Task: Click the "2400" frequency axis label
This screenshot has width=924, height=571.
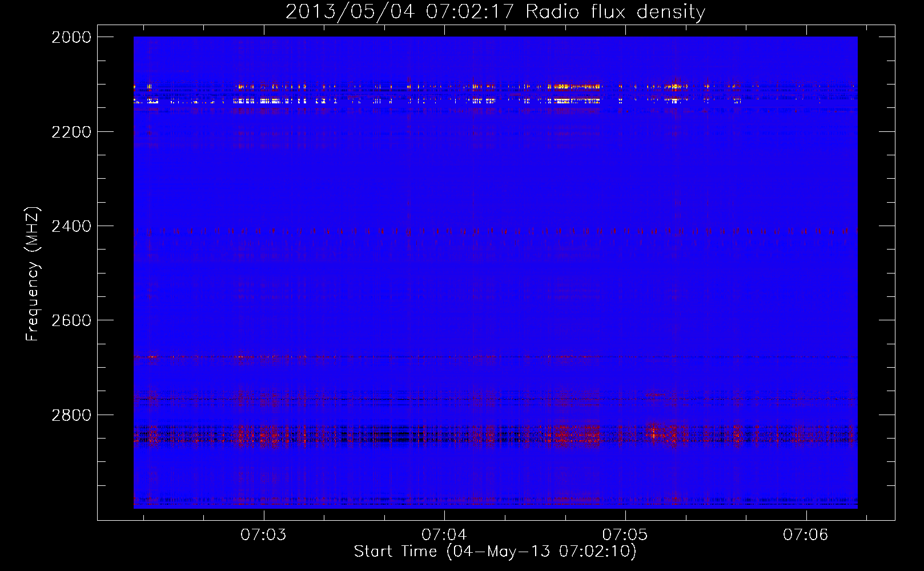Action: click(71, 226)
